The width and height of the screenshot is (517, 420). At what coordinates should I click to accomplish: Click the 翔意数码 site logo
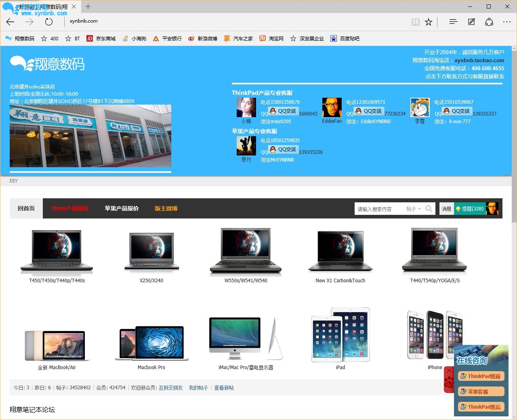point(47,64)
